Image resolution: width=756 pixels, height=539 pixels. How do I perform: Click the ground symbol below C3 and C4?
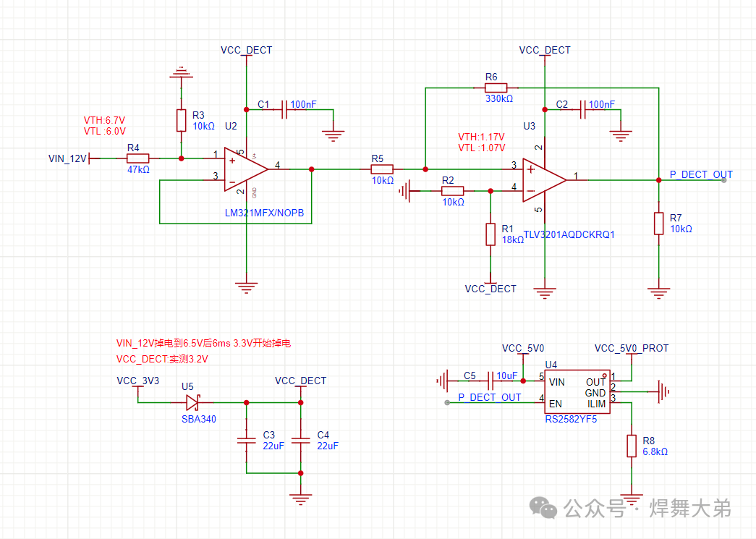coord(301,499)
